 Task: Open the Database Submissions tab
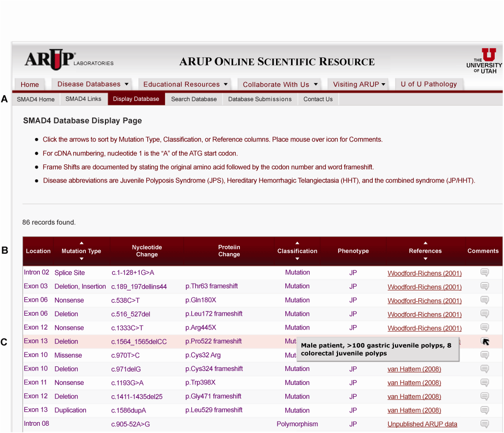tap(260, 99)
